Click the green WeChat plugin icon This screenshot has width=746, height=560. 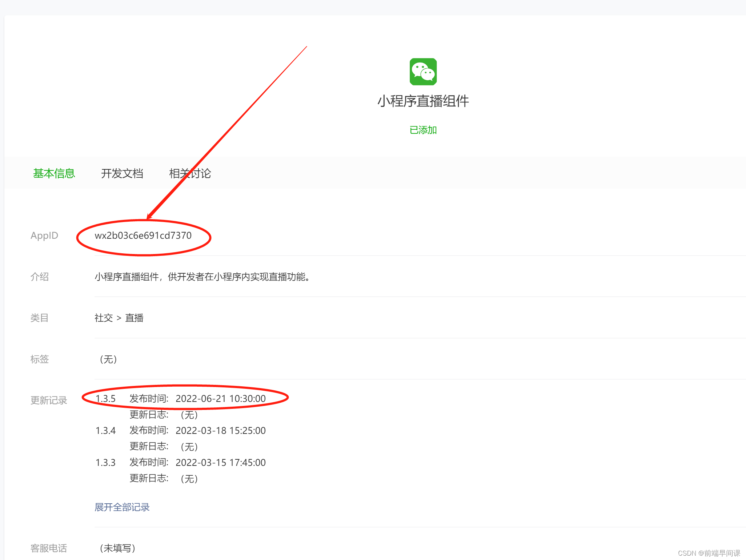pyautogui.click(x=423, y=72)
